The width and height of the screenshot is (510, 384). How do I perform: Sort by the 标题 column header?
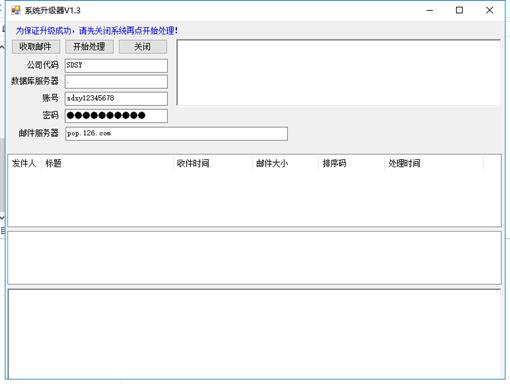point(107,163)
